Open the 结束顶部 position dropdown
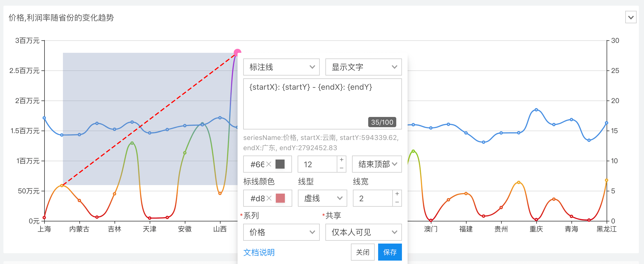 click(377, 164)
